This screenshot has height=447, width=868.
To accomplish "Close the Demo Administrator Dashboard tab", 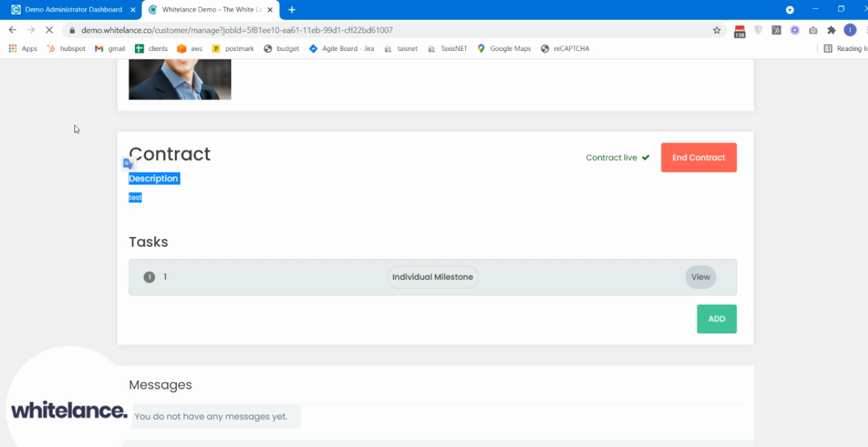I will pyautogui.click(x=133, y=10).
